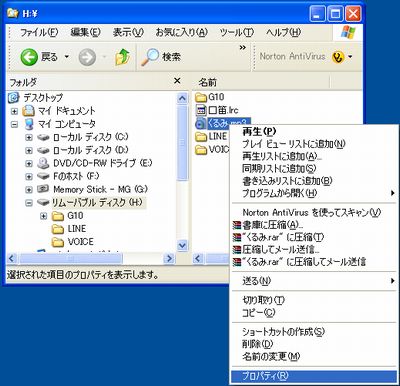This screenshot has height=386, width=400.
Task: Expand Memory Stick - MG (G:) node
Action: (29, 190)
